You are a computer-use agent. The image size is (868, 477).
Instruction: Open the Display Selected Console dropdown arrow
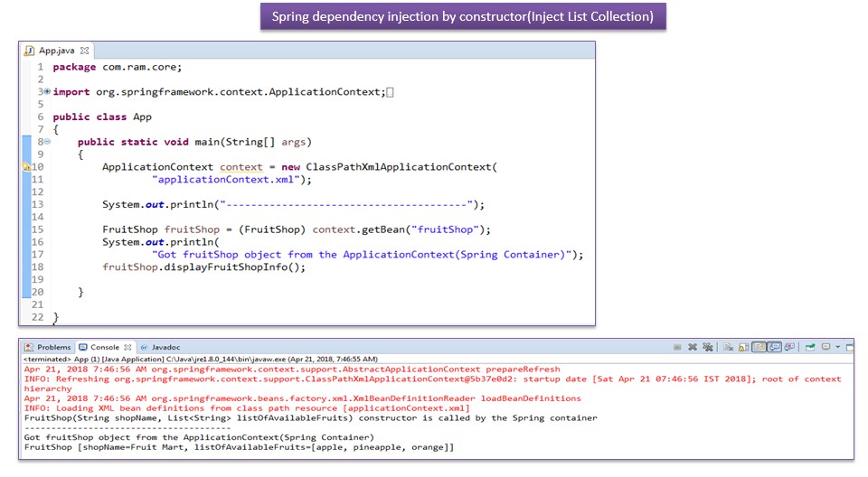837,347
